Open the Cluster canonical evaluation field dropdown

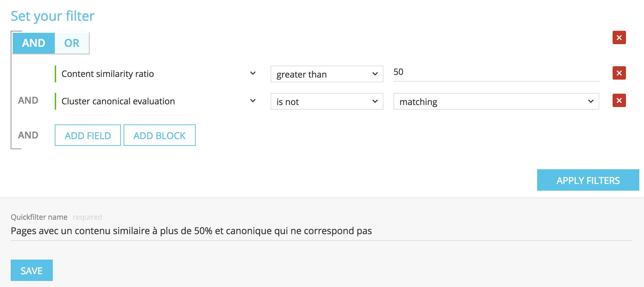(154, 101)
